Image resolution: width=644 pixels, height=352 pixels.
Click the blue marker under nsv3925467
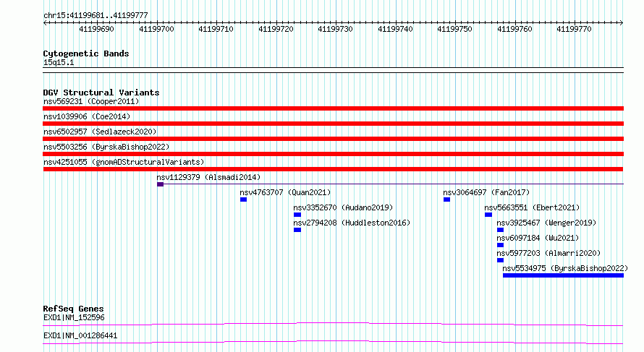coord(500,230)
